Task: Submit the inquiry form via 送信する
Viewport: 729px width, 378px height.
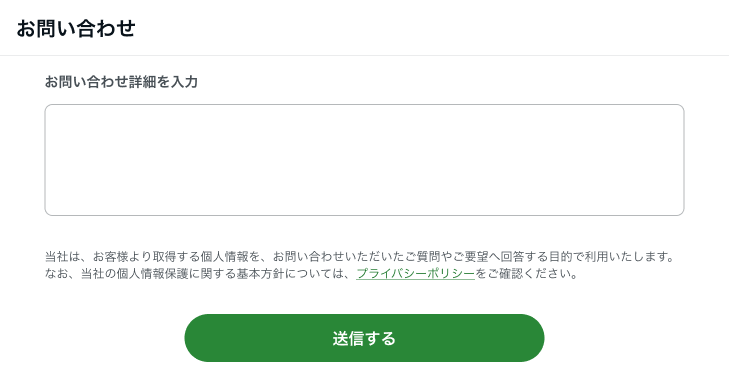Action: click(x=364, y=338)
